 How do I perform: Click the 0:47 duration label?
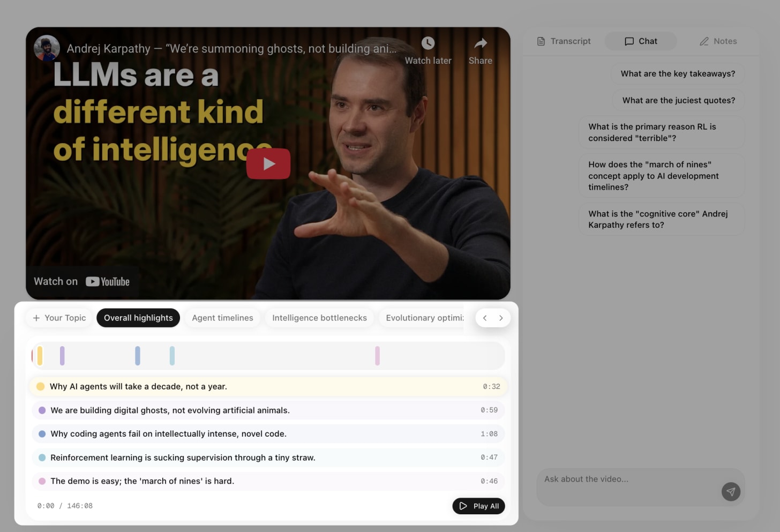click(489, 457)
